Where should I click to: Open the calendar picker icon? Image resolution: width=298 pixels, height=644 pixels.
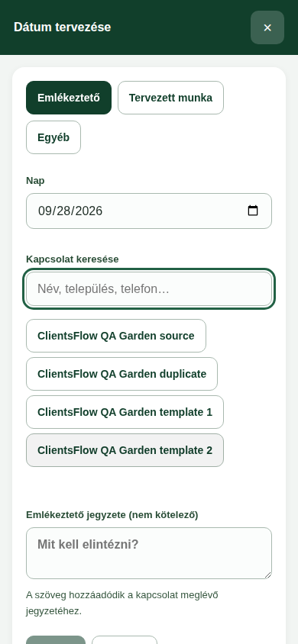point(253,211)
